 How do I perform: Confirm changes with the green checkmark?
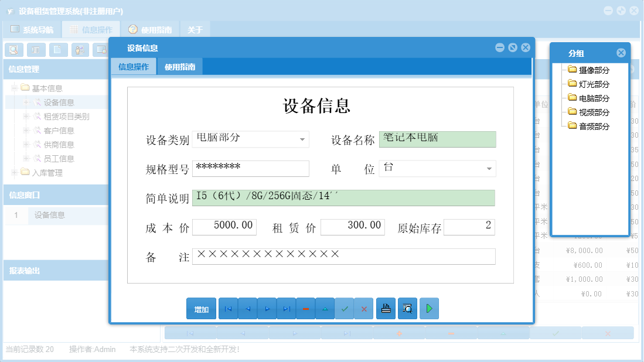click(x=345, y=308)
